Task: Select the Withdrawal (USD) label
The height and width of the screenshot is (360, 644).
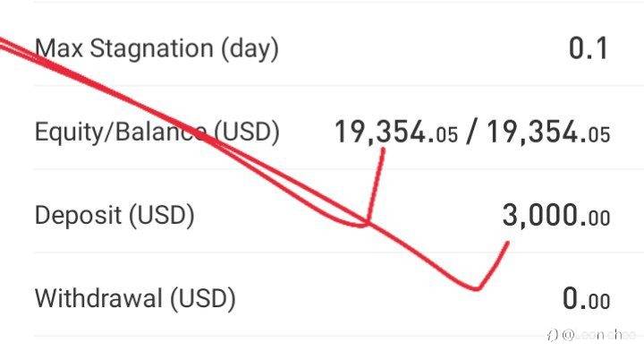Action: 135,298
